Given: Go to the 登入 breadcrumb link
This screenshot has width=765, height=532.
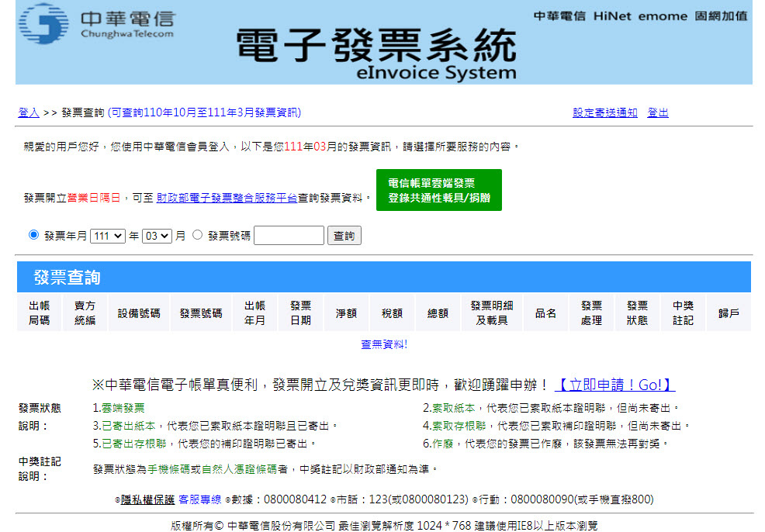Looking at the screenshot, I should pos(28,112).
